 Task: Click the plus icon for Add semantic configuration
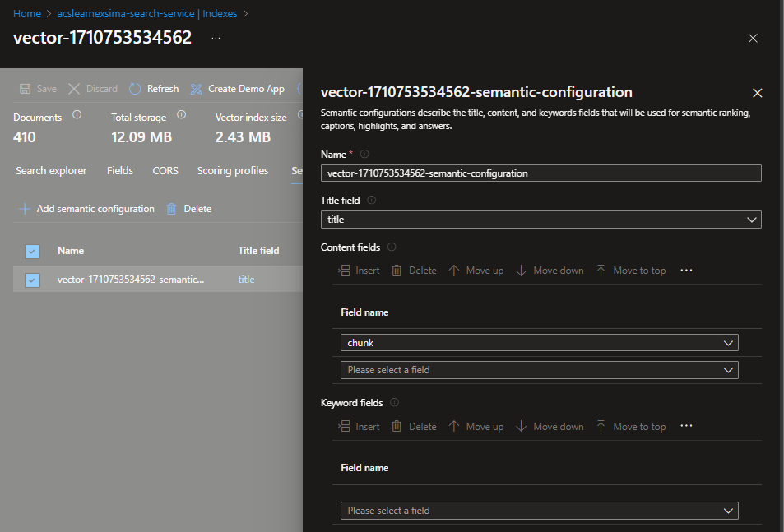[25, 209]
